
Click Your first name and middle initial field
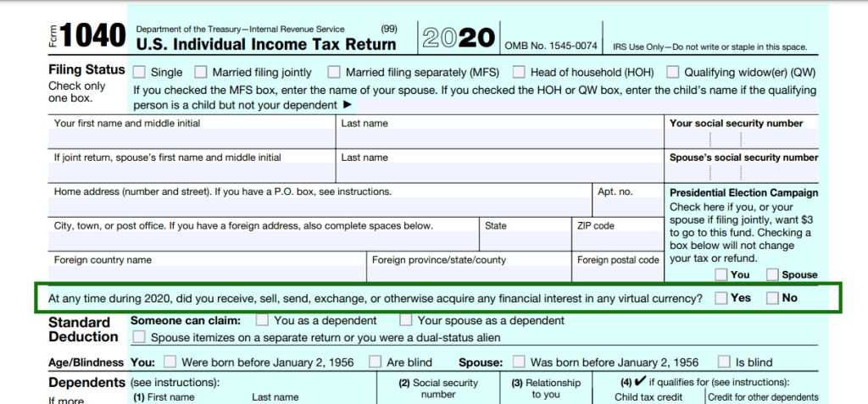click(192, 138)
